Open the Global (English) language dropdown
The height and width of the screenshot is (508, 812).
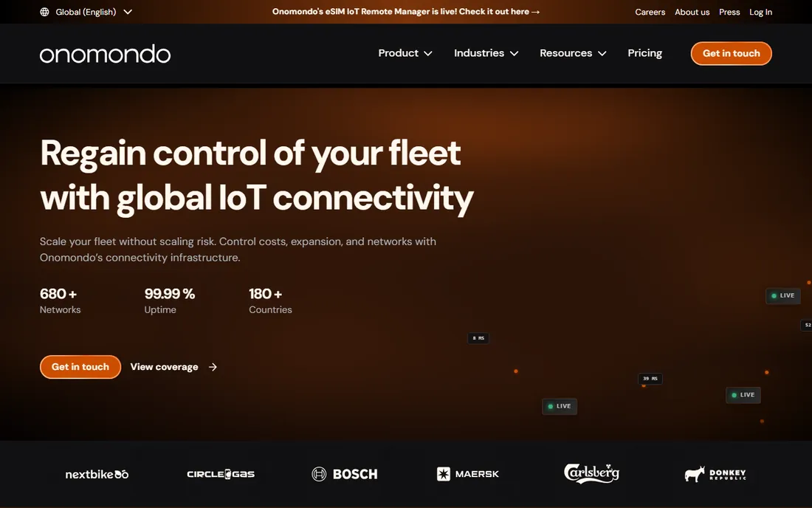[86, 12]
